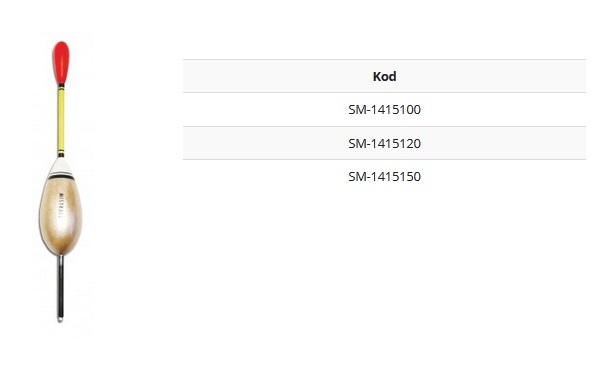Select product code SM-1415150
The height and width of the screenshot is (382, 597).
(384, 177)
